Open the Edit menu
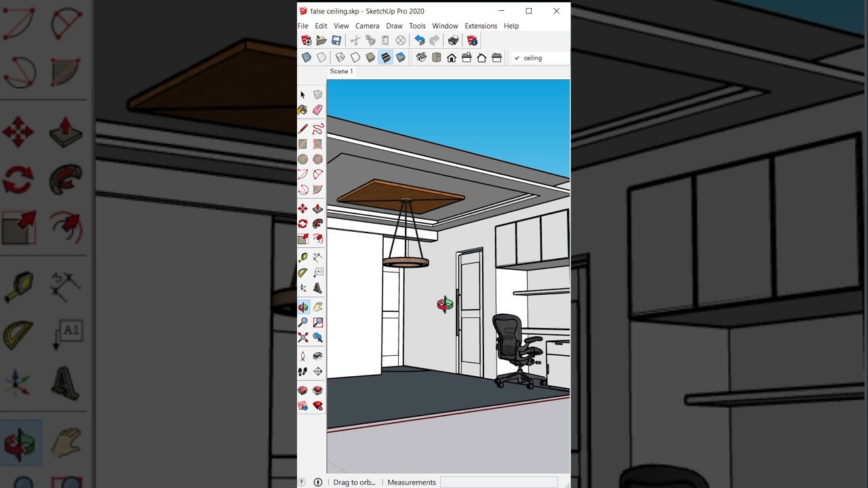 (x=321, y=26)
